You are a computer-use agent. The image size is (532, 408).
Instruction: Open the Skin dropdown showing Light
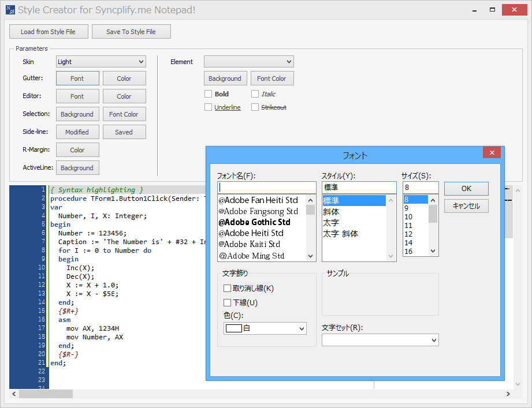[x=101, y=62]
